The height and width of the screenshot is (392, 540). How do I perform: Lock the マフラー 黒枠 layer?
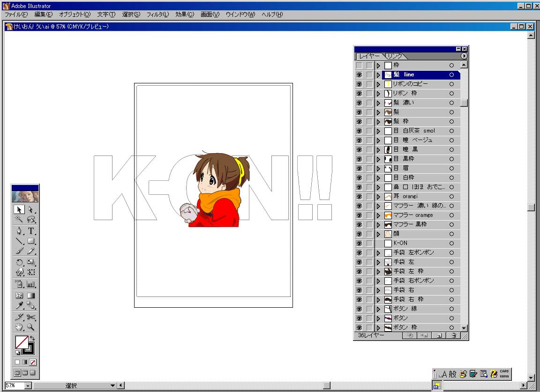[x=369, y=225]
